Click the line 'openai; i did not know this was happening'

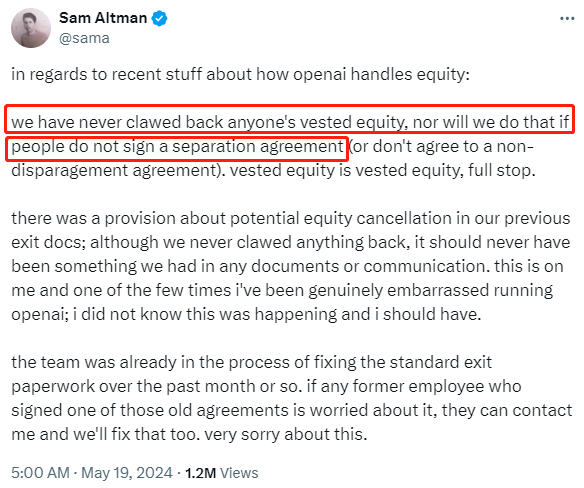pyautogui.click(x=246, y=314)
